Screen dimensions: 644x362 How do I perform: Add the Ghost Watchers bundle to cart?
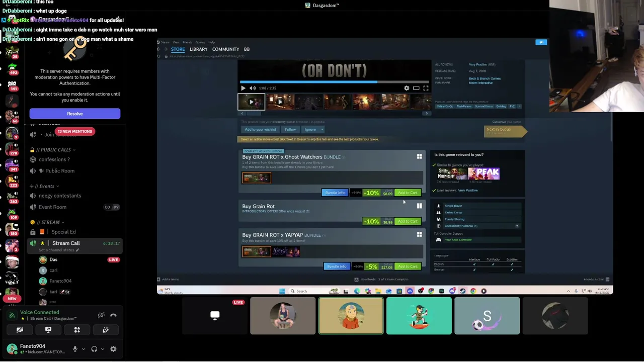coord(408,193)
